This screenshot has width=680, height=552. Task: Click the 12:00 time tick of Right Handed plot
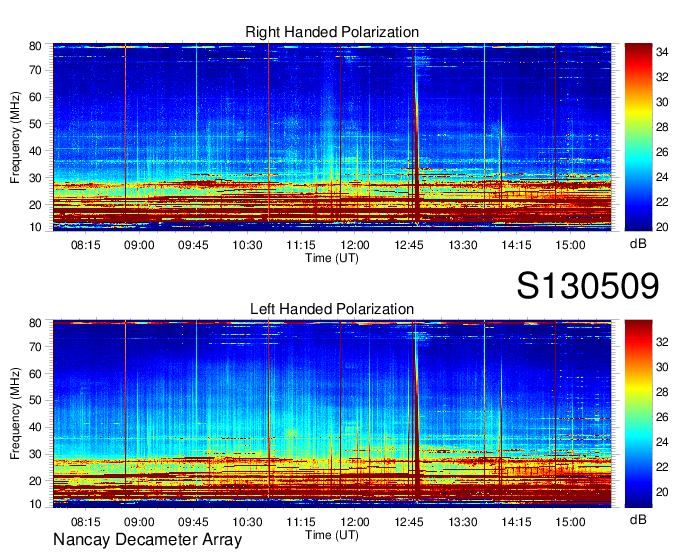point(355,245)
